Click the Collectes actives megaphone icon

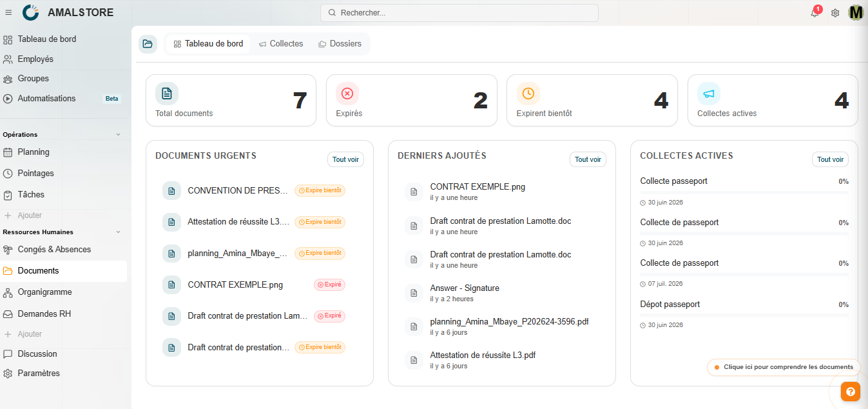point(709,94)
